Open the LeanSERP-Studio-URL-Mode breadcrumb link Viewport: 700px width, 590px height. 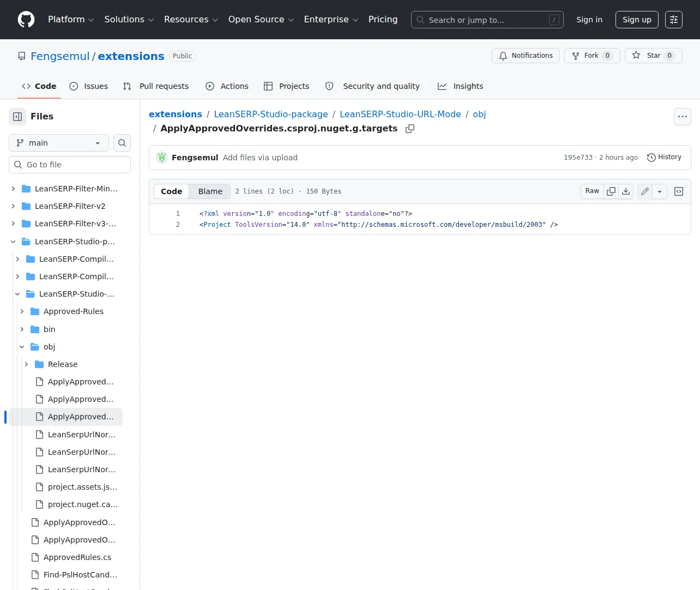click(x=400, y=115)
